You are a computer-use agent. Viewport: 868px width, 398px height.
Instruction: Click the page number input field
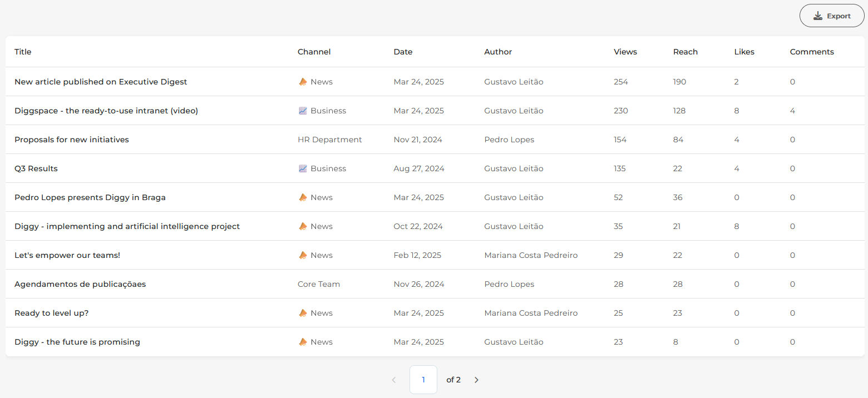point(423,380)
